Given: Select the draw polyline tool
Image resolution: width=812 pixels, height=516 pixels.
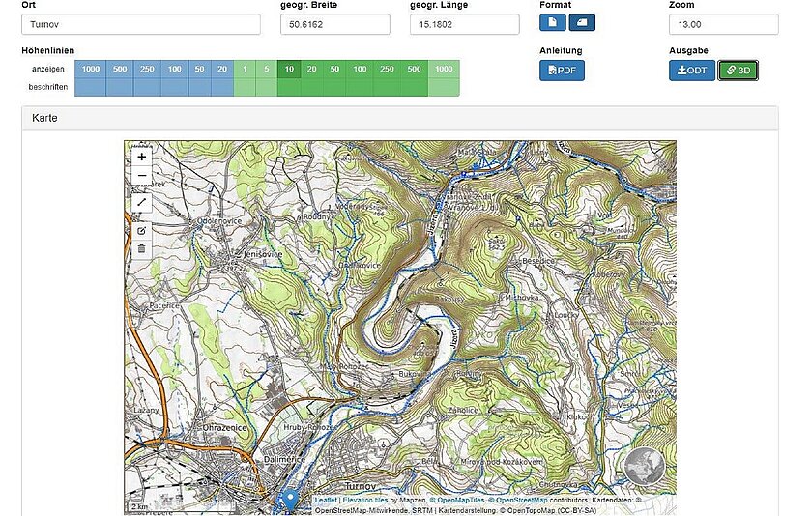Looking at the screenshot, I should (142, 202).
